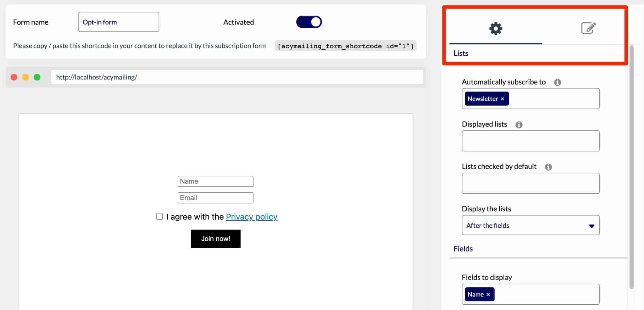Check the Privacy policy agreement checkbox
Viewport: 644px width, 310px height.
tap(159, 216)
